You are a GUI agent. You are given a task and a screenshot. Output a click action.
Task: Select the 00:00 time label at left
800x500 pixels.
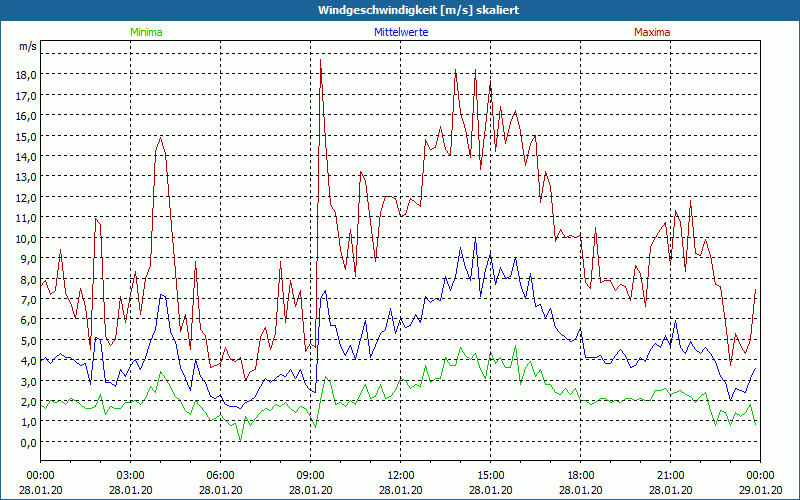coord(40,475)
